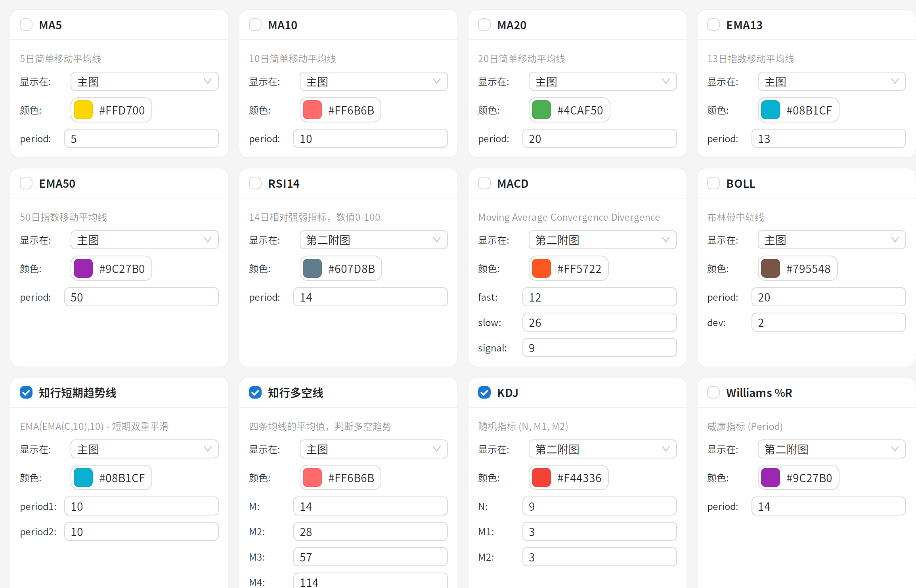916x588 pixels.
Task: Click the BOLL brown color swatch
Action: tap(770, 269)
